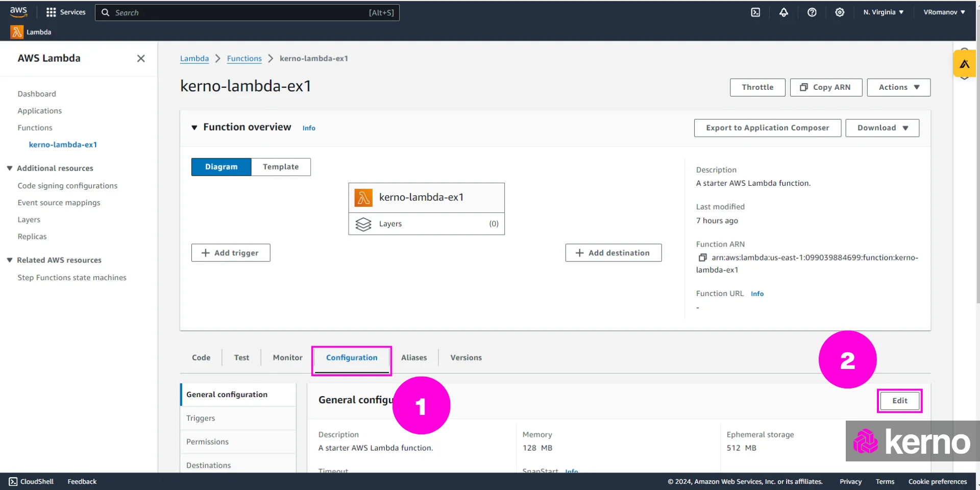Launch CloudShell from the top bar
This screenshot has width=980, height=490.
(755, 12)
